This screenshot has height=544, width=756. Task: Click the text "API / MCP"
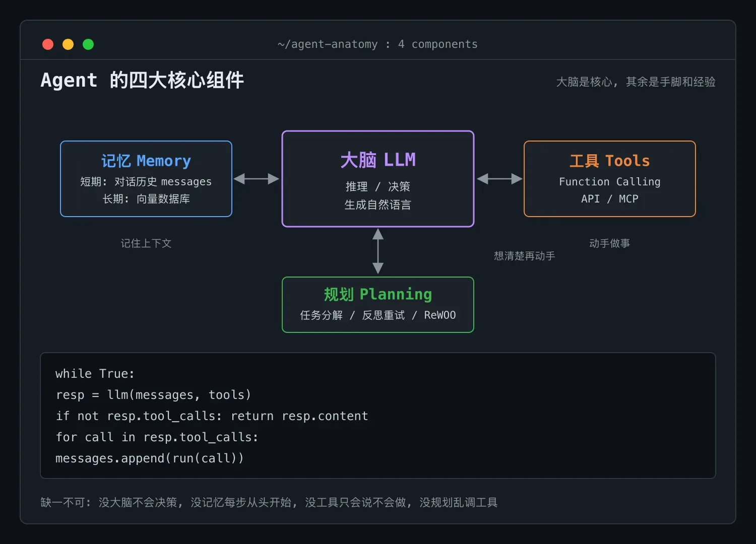(610, 199)
